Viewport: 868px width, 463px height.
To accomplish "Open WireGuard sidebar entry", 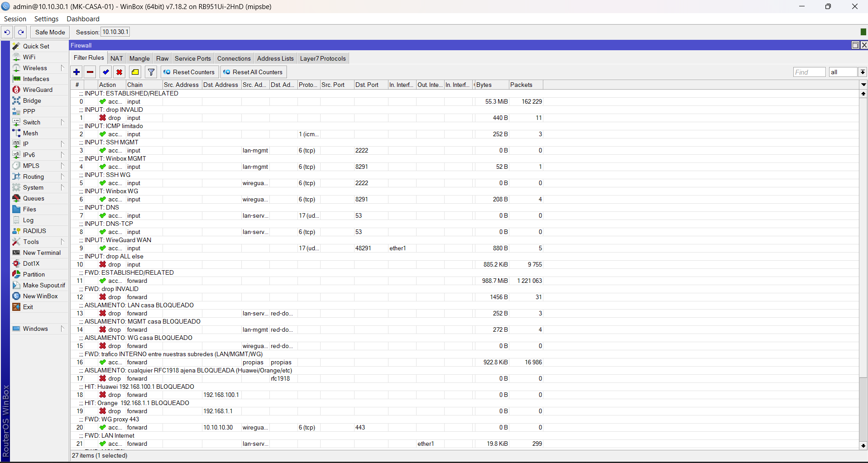I will tap(38, 90).
